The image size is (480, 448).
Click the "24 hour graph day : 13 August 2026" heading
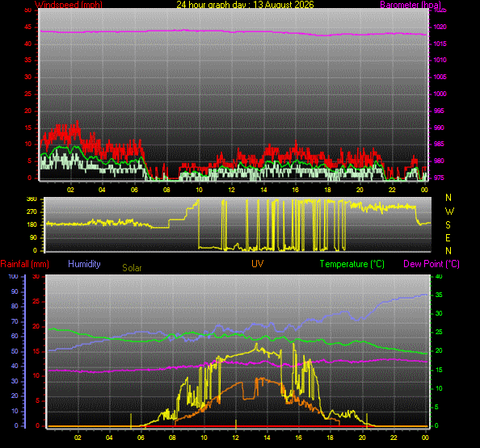(x=245, y=5)
